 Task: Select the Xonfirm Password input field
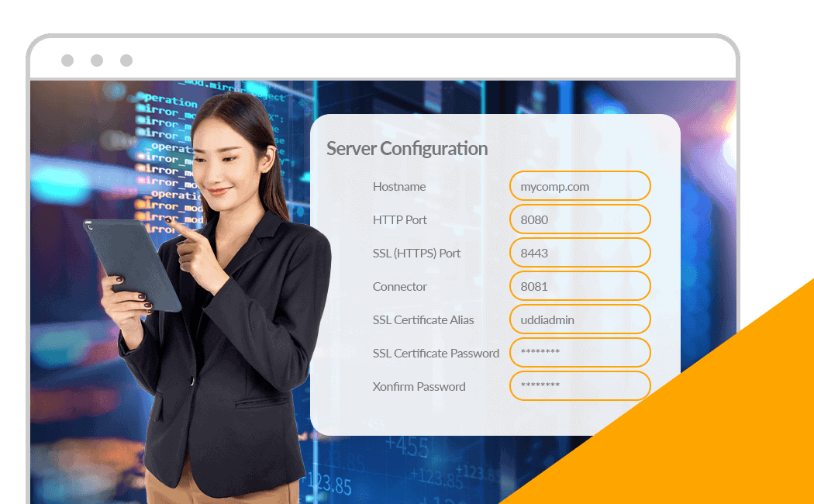click(x=580, y=385)
